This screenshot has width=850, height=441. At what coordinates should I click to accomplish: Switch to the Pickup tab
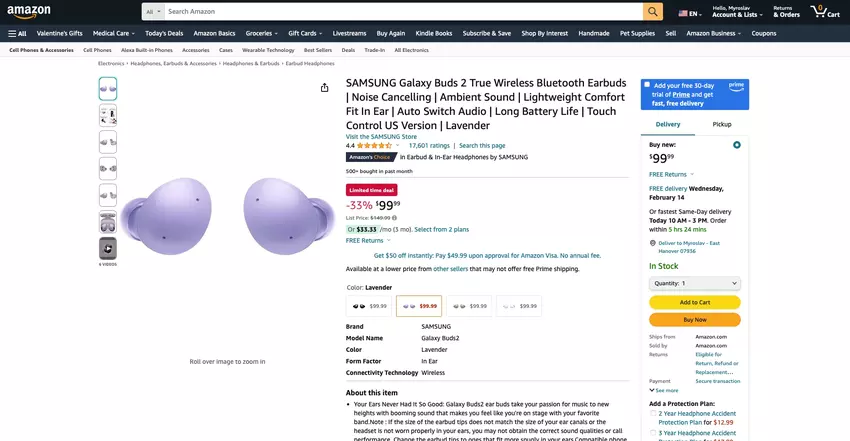click(x=721, y=124)
